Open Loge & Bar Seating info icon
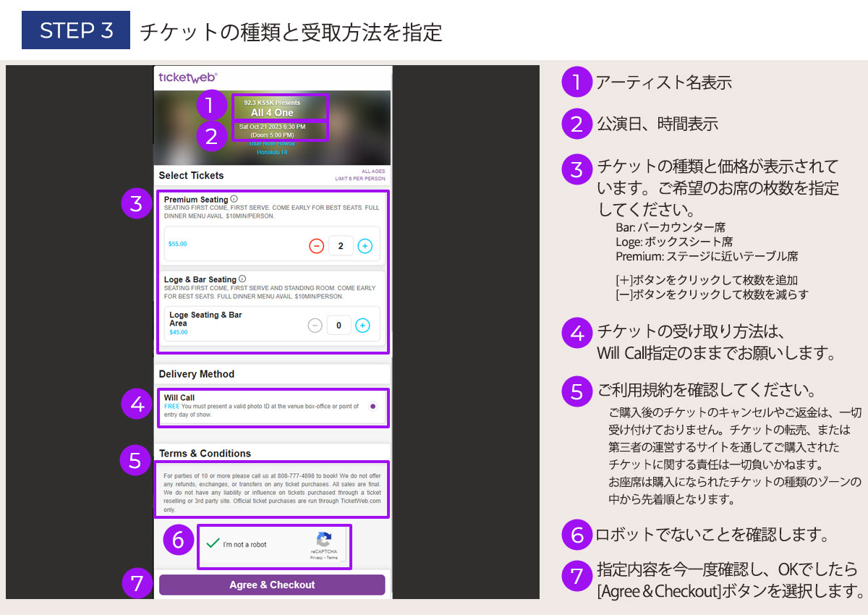 tap(242, 279)
